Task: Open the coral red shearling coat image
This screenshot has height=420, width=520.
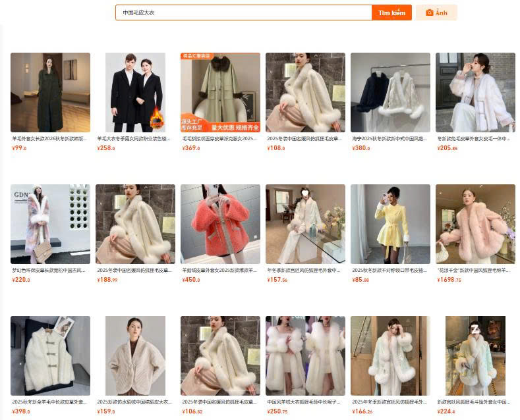Action: point(220,224)
